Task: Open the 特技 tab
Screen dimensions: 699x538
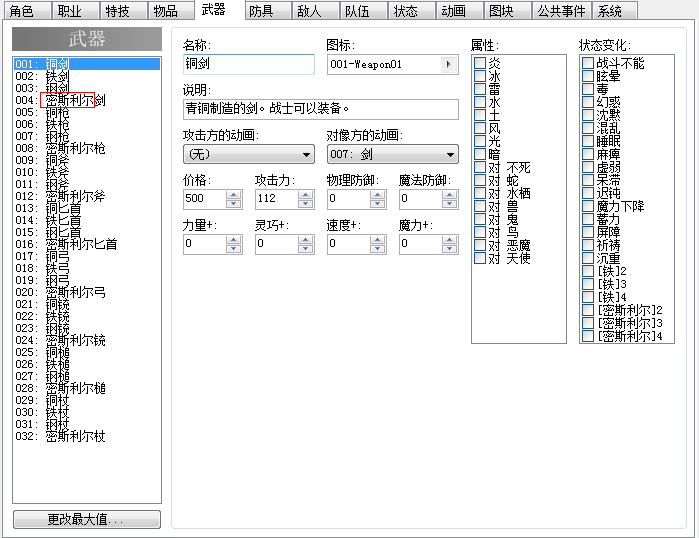Action: pos(123,11)
